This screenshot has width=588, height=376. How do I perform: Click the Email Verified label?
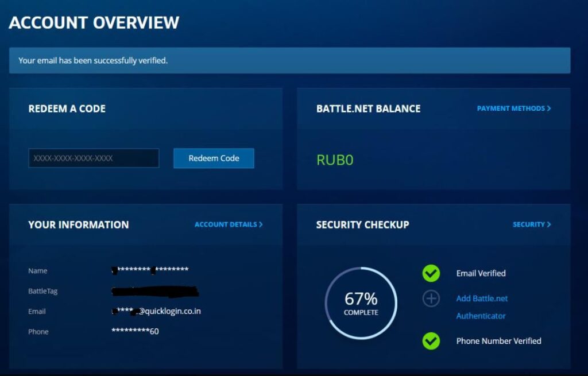[481, 273]
